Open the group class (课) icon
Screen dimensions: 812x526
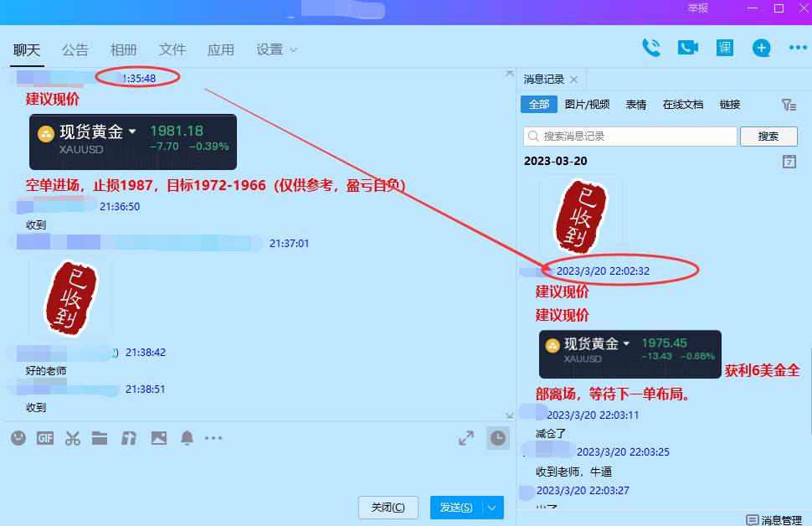pyautogui.click(x=724, y=49)
